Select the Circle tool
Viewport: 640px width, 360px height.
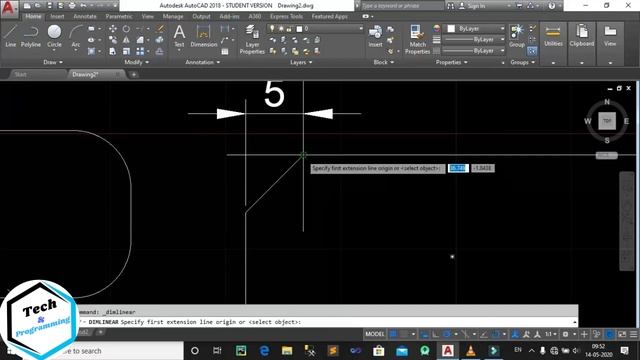(x=54, y=36)
